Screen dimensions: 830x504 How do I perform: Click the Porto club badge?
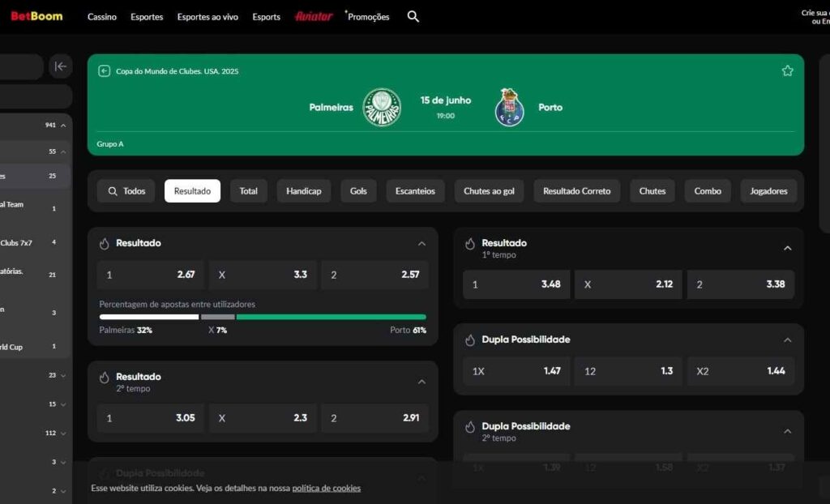[x=508, y=106]
